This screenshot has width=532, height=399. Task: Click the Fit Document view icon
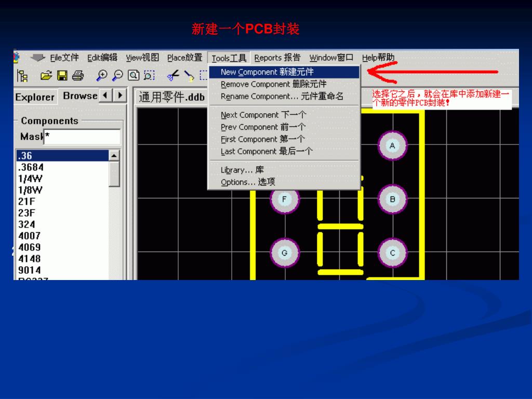click(134, 75)
